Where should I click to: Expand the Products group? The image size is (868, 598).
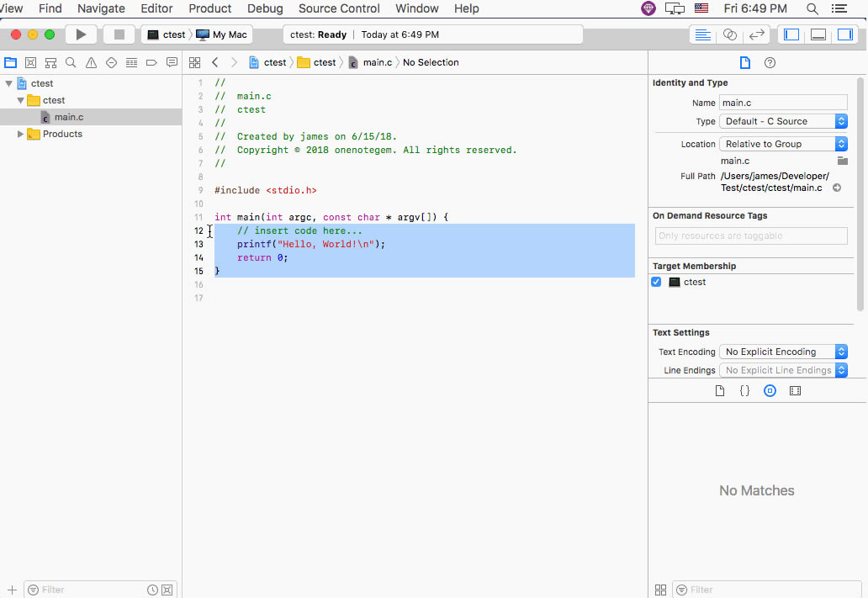[20, 133]
